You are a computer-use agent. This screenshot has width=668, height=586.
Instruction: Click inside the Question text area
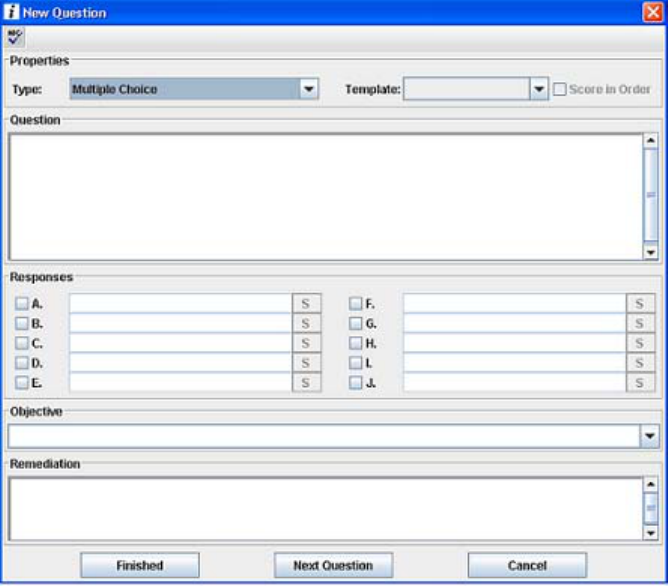pyautogui.click(x=326, y=197)
